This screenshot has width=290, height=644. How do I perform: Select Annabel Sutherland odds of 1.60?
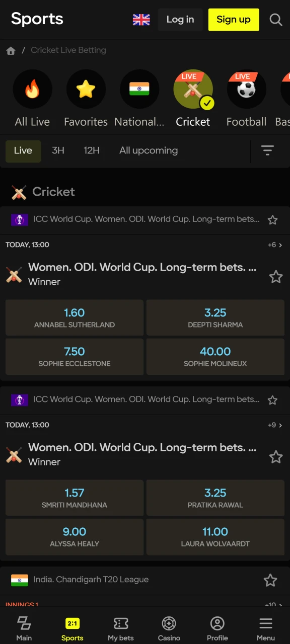click(x=74, y=317)
